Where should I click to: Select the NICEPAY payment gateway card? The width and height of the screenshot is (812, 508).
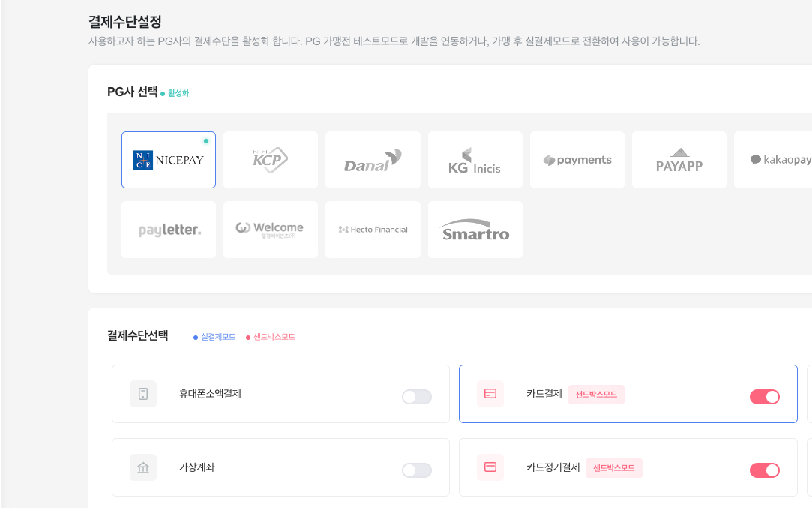click(168, 160)
